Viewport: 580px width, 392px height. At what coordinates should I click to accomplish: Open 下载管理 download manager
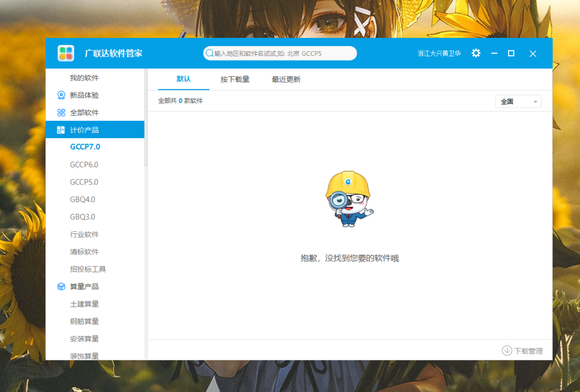(522, 351)
